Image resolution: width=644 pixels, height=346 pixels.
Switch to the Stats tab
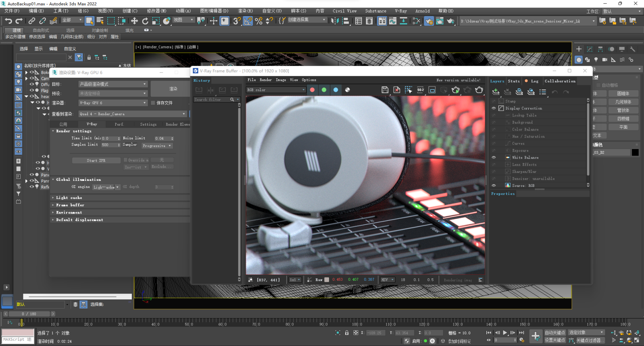[x=514, y=81]
